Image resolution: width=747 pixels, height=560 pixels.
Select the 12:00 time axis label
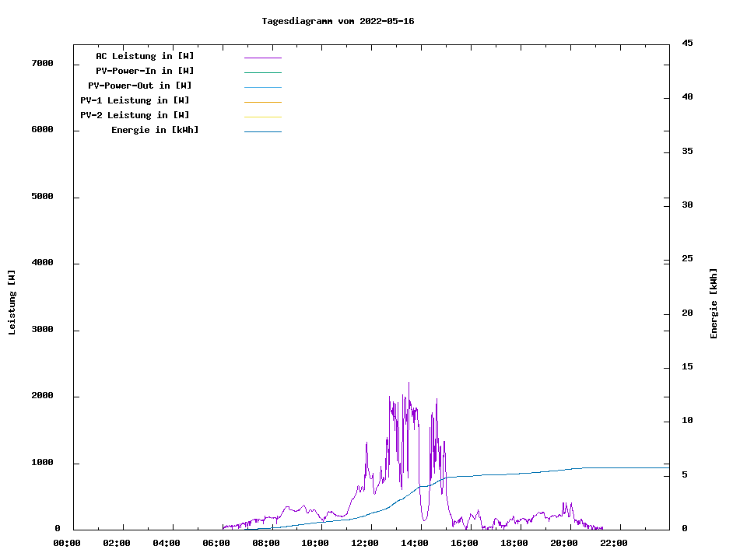click(365, 543)
